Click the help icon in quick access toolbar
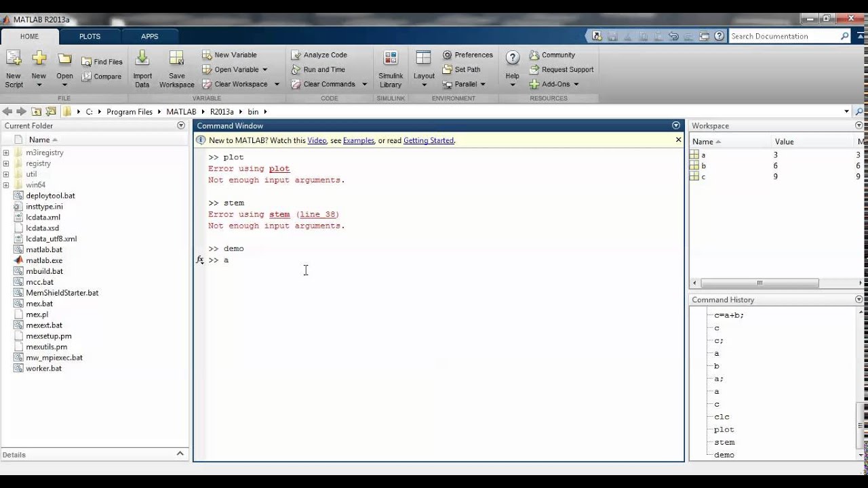Image resolution: width=868 pixels, height=488 pixels. pos(719,37)
